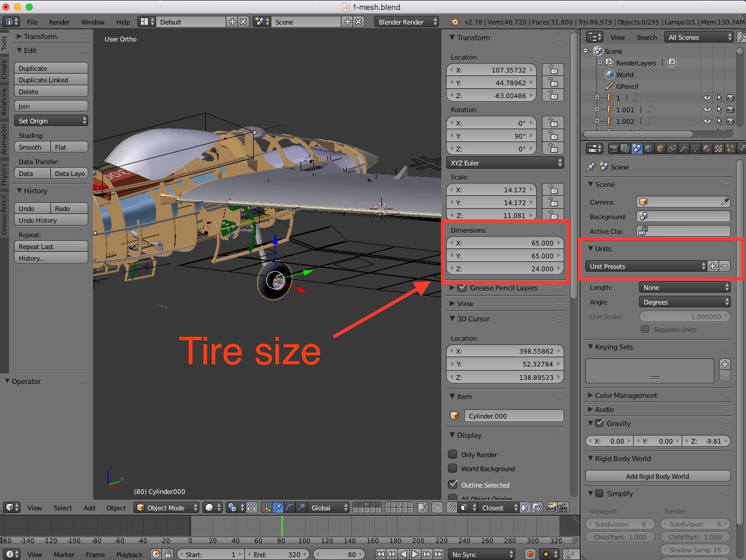Select the Material properties sphere icon
Image resolution: width=746 pixels, height=560 pixels.
tap(707, 148)
